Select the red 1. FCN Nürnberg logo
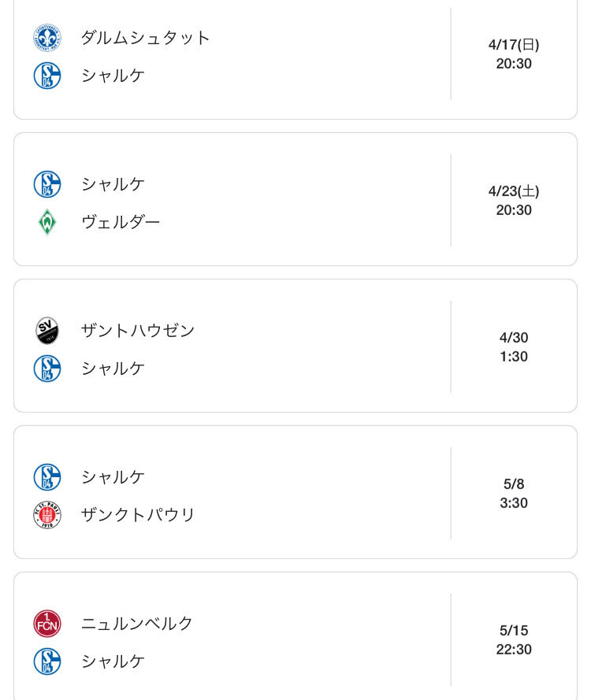Viewport: 591px width, 700px height. point(47,624)
